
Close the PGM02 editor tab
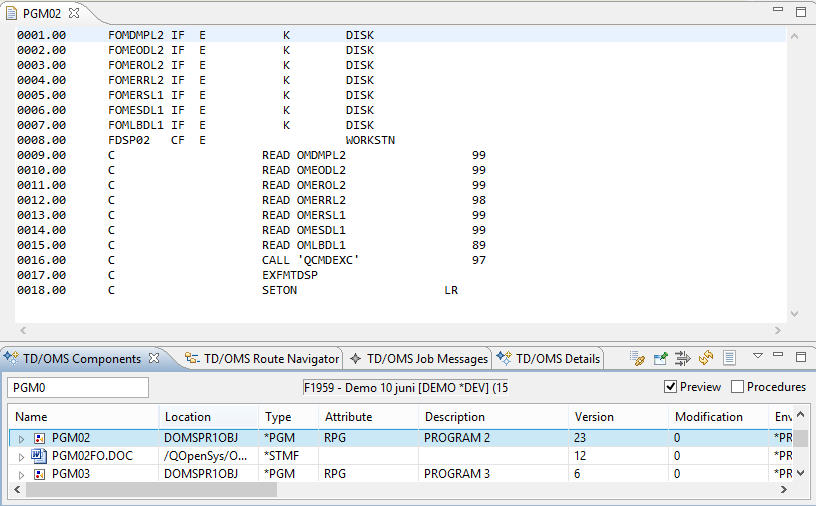74,13
